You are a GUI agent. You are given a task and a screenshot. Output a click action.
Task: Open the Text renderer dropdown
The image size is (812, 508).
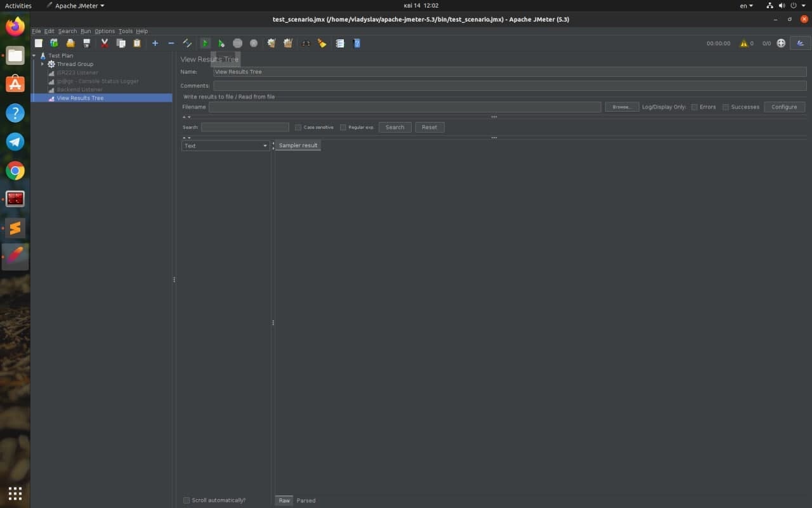(226, 145)
